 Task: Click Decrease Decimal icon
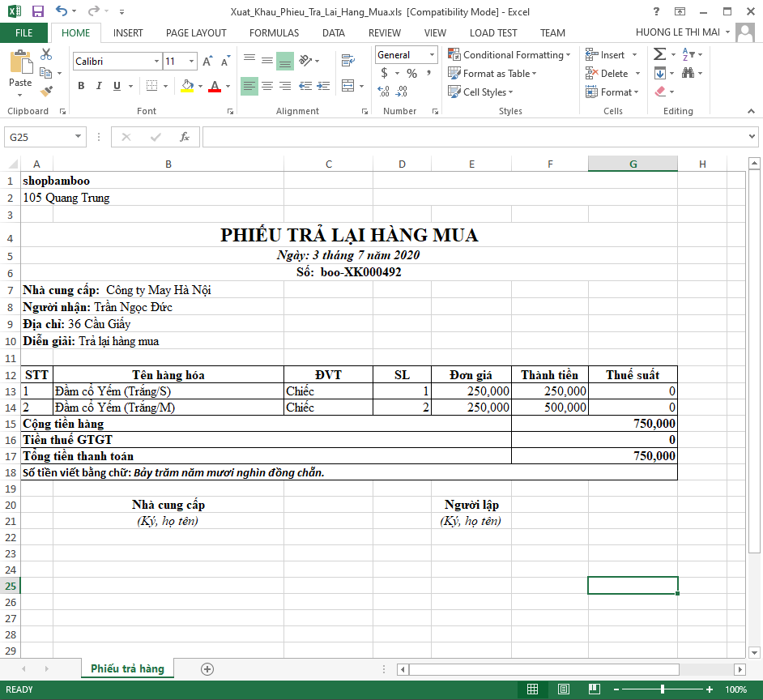(x=402, y=91)
